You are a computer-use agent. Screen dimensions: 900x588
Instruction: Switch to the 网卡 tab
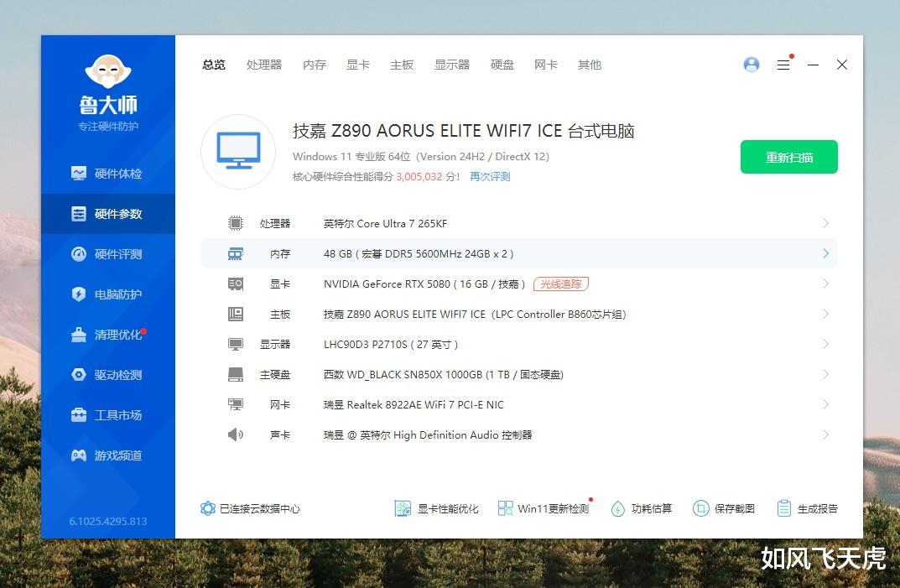[x=546, y=65]
